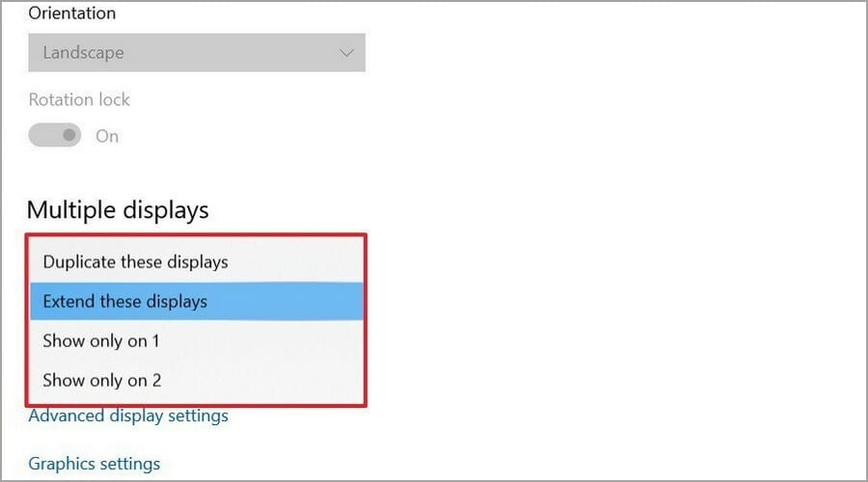Select Show only on 1
Image resolution: width=868 pixels, height=482 pixels.
[x=197, y=340]
